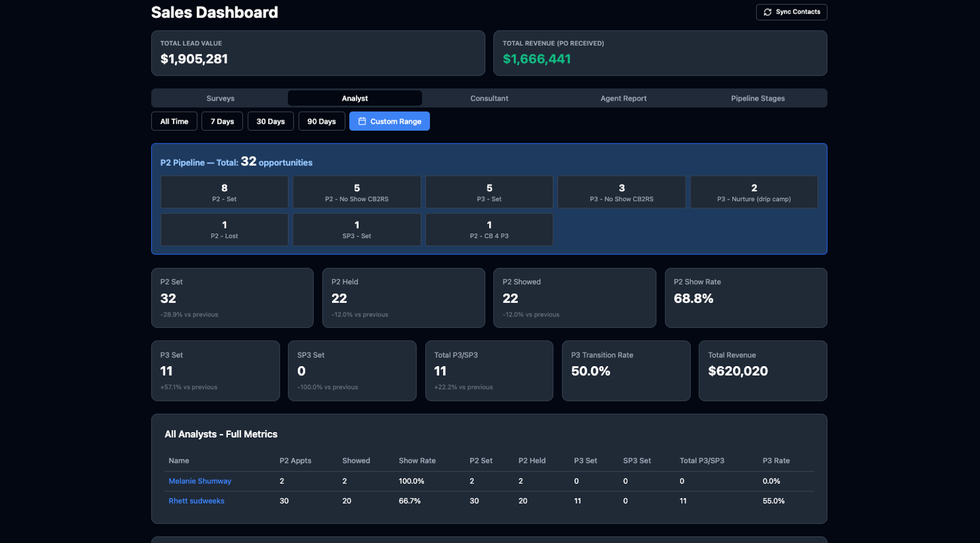This screenshot has width=980, height=543.
Task: Click the P3 Rate column header
Action: [x=777, y=461]
